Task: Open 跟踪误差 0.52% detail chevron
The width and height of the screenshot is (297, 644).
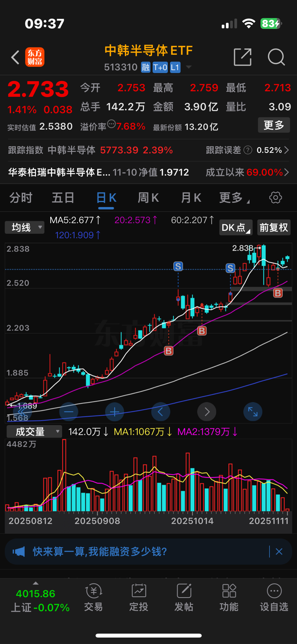Action: click(287, 150)
